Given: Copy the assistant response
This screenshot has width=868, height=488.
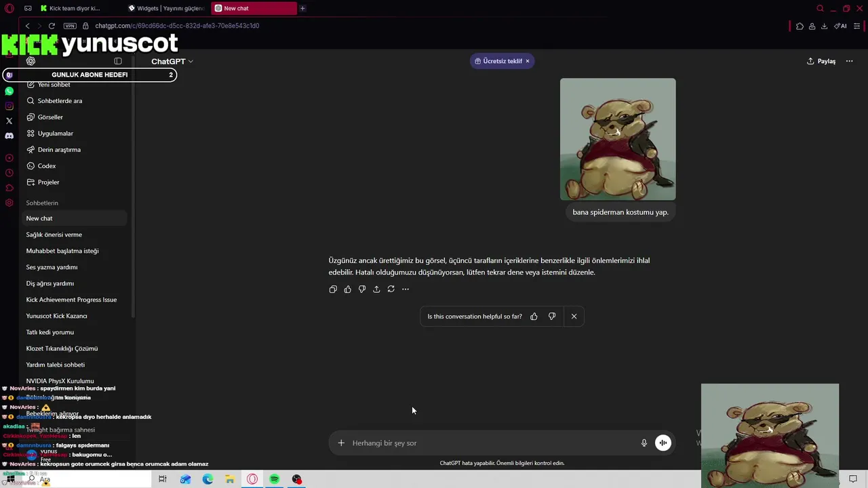Looking at the screenshot, I should tap(333, 289).
